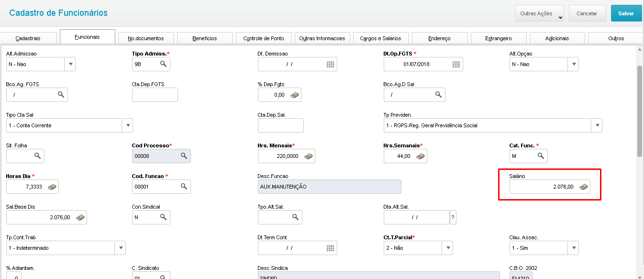Viewport: 644px width, 279px height.
Task: Open lookup magnifier for Cod. Funcao
Action: point(184,186)
